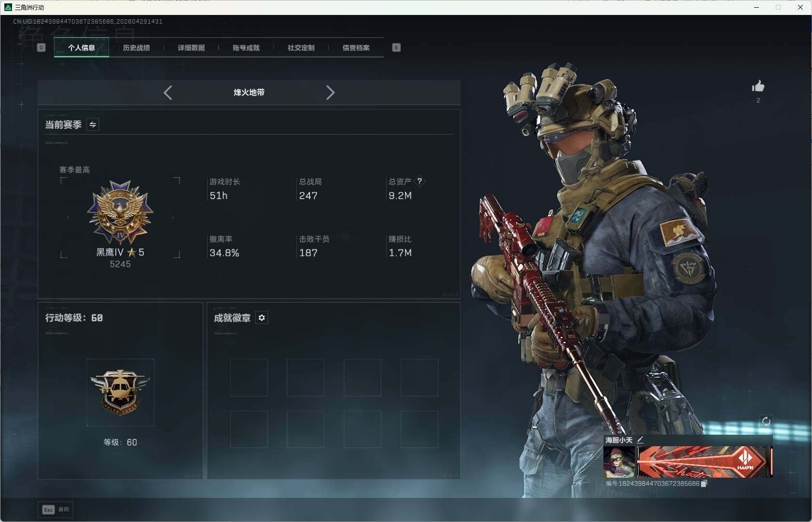Viewport: 812px width, 522px height.
Task: Open the 信誉档案 tab
Action: (357, 48)
